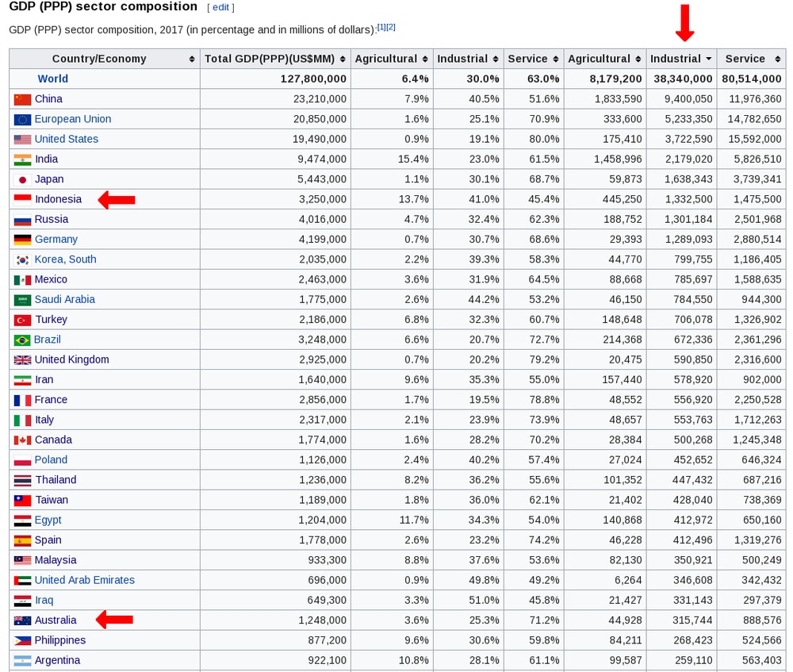Click the Canada flag icon
This screenshot has width=793, height=672.
pyautogui.click(x=22, y=440)
